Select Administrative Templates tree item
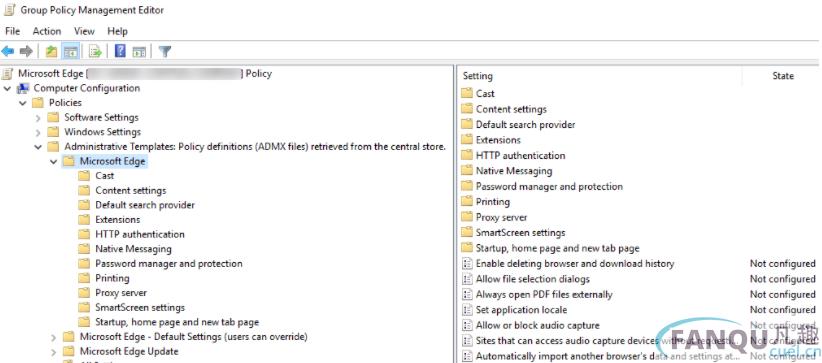This screenshot has height=363, width=822. 255,147
